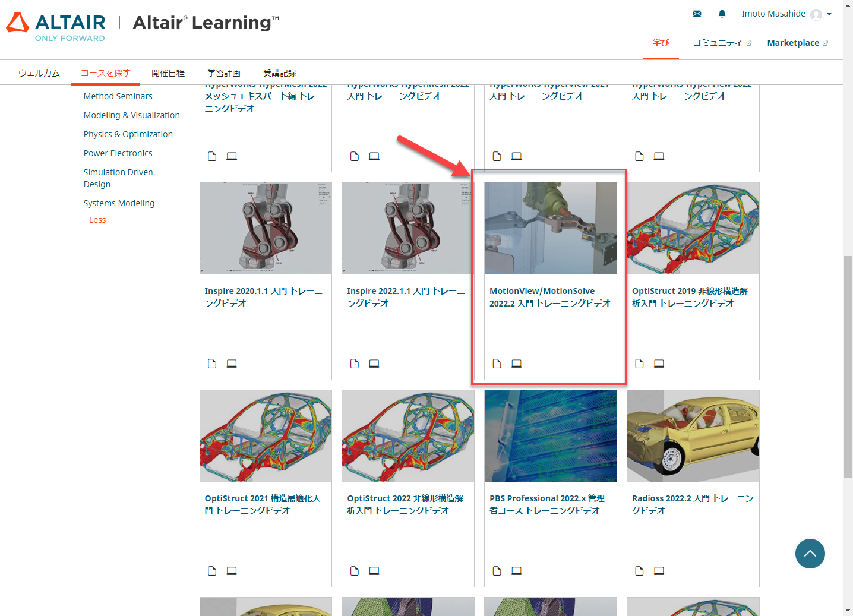853x616 pixels.
Task: Open the document icon on the MotionView/MotionSolve card
Action: [497, 363]
